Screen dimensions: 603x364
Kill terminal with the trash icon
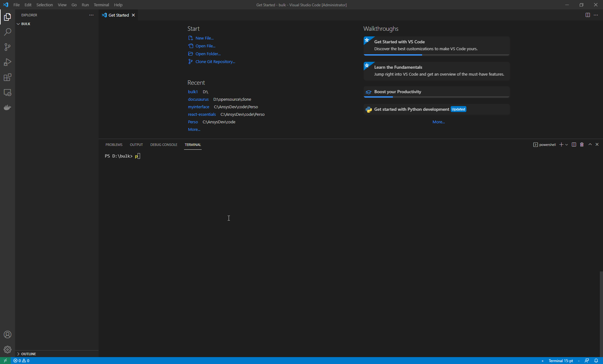[582, 145]
